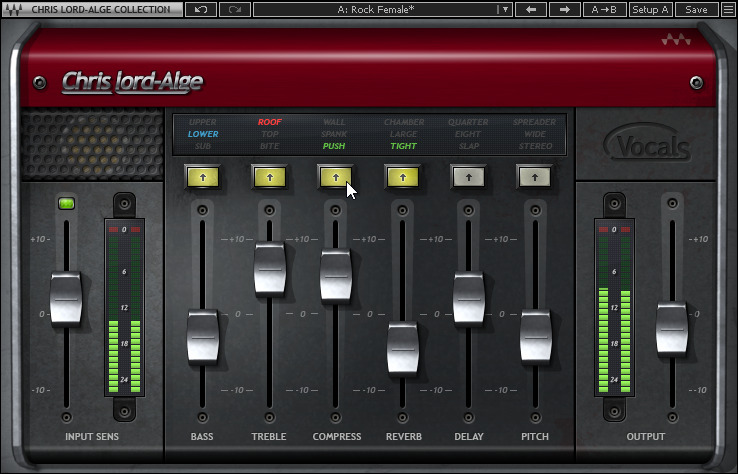The height and width of the screenshot is (474, 738).
Task: Open the preset dropdown arrow
Action: coord(505,9)
